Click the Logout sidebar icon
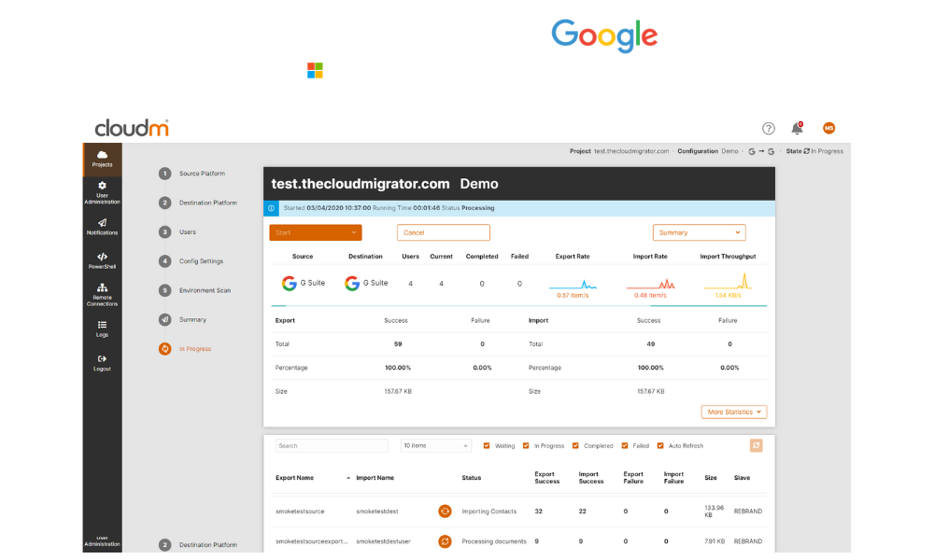934x560 pixels. click(x=102, y=361)
